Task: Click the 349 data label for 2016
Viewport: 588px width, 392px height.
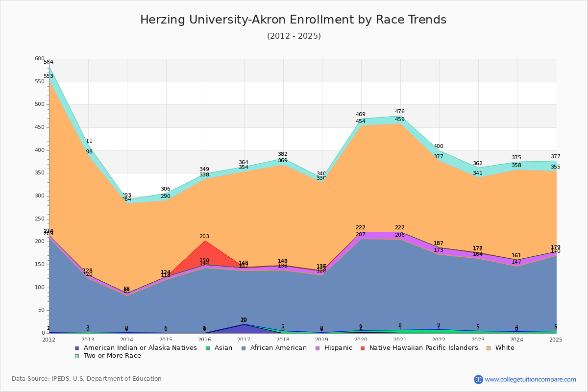Action: point(204,170)
